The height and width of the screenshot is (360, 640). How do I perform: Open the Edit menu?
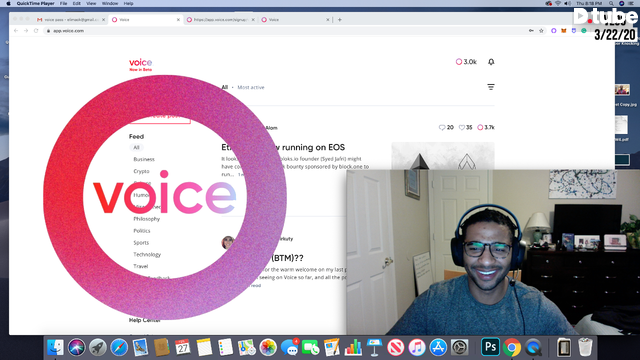(x=76, y=3)
